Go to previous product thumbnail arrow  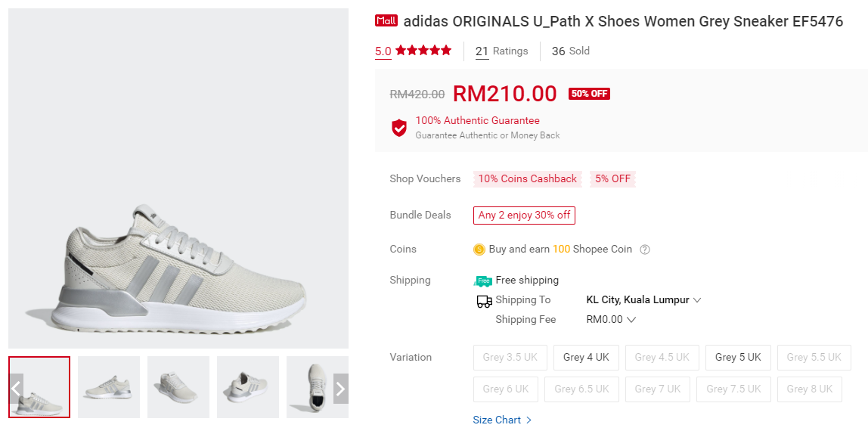coord(16,389)
